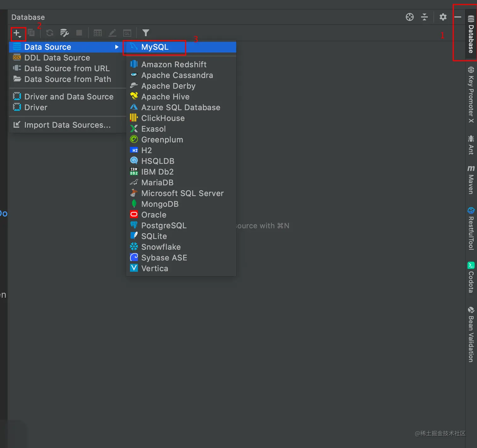Image resolution: width=477 pixels, height=448 pixels.
Task: Open the gear settings icon in header
Action: pos(443,17)
